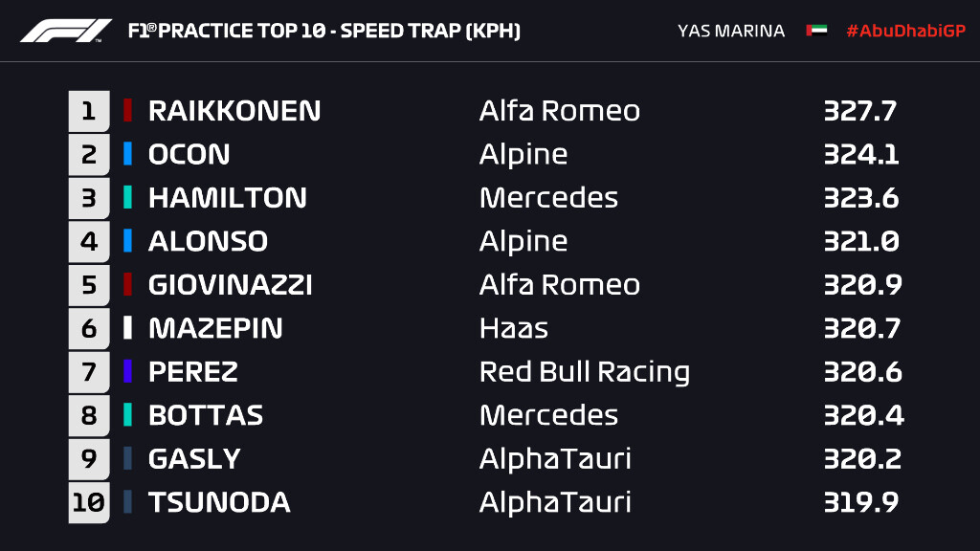
Task: Click the TSUNODA driver name
Action: tap(219, 502)
